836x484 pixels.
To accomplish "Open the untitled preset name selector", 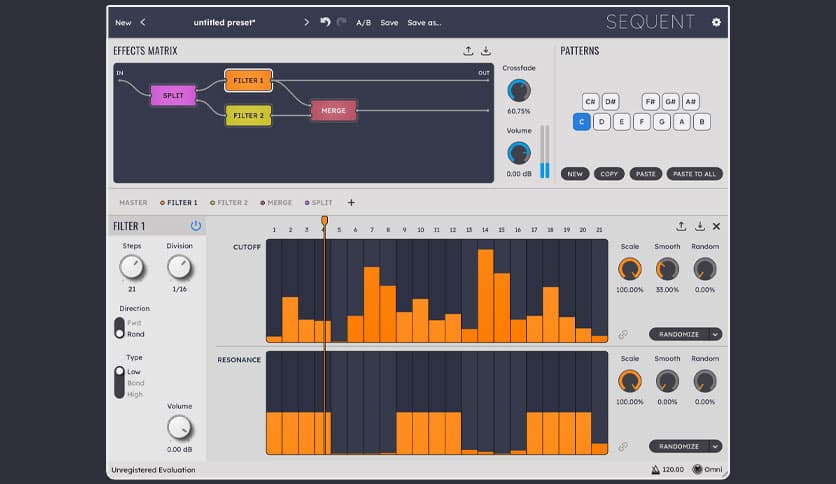I will pos(225,22).
